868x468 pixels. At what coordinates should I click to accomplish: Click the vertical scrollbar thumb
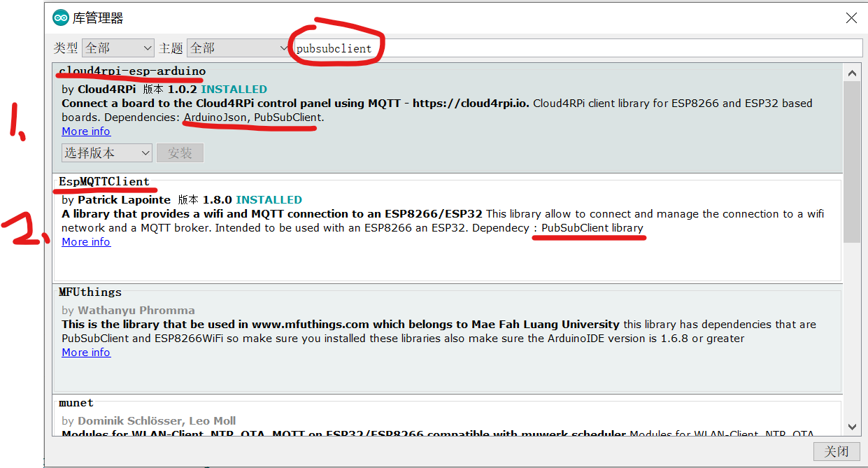pyautogui.click(x=851, y=162)
